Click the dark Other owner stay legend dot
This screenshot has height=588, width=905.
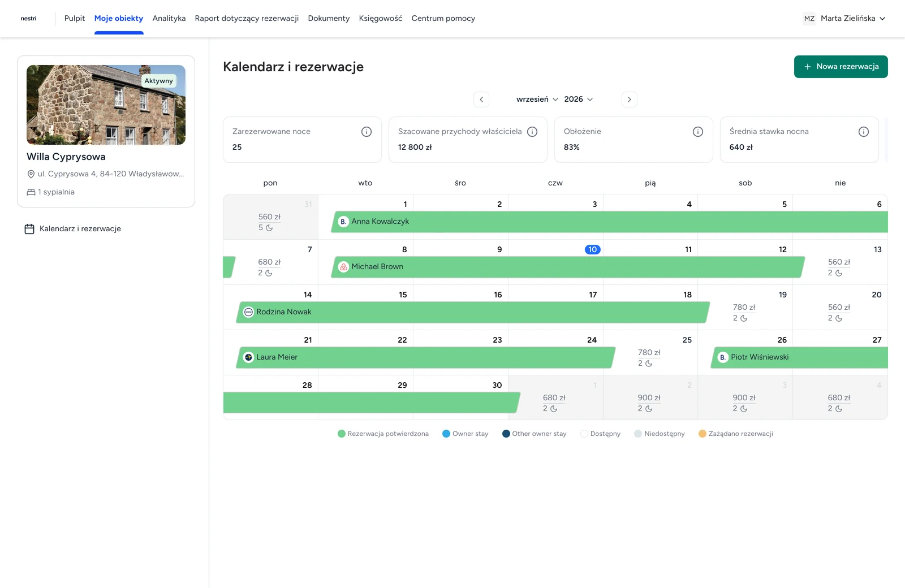[x=506, y=434]
